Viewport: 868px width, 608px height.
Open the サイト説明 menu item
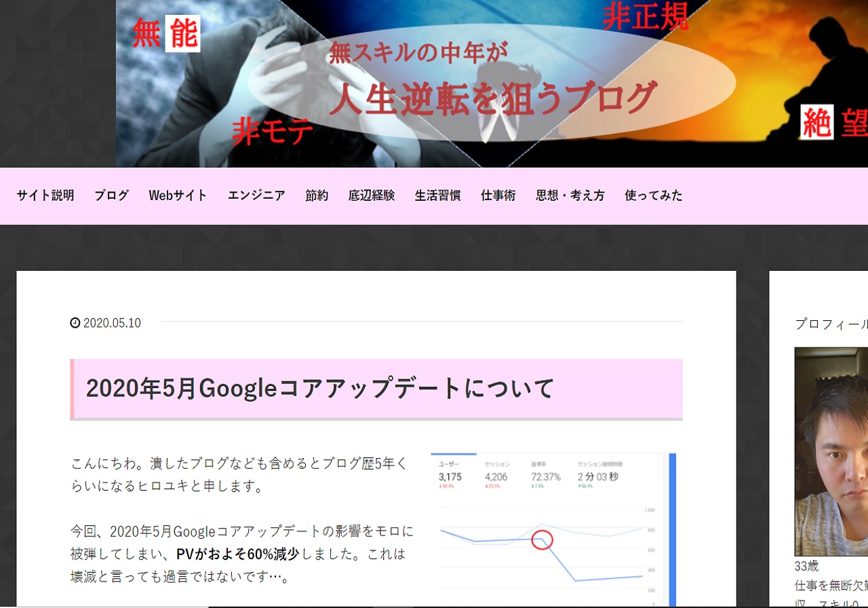tap(45, 195)
